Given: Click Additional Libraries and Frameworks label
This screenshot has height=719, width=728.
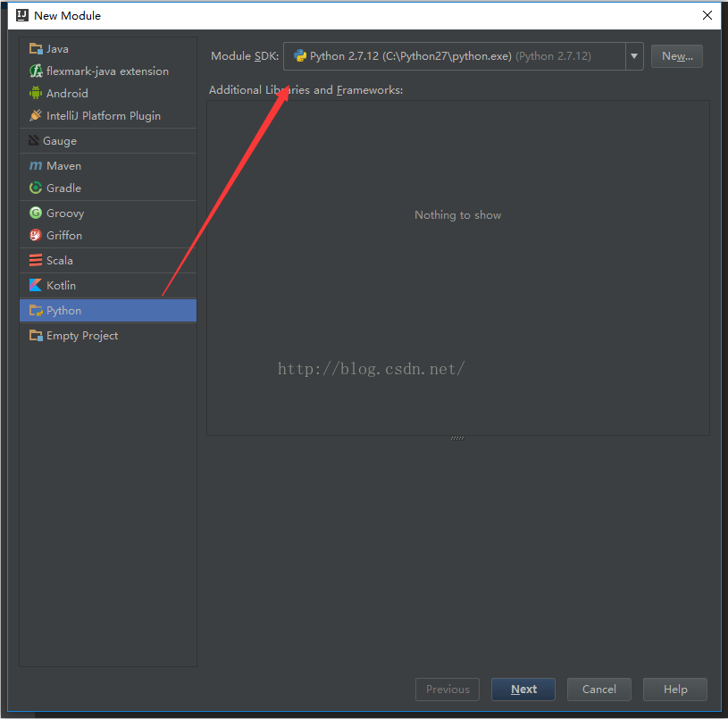Looking at the screenshot, I should (306, 89).
